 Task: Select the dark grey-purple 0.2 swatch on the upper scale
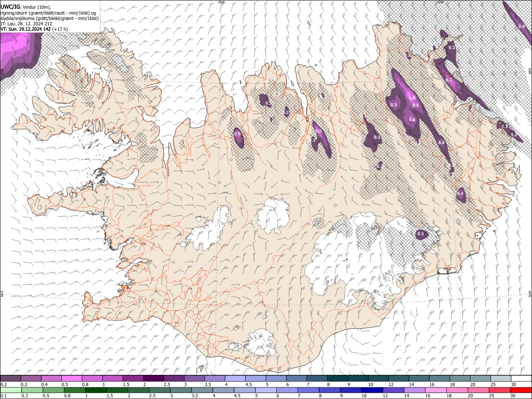10,379
